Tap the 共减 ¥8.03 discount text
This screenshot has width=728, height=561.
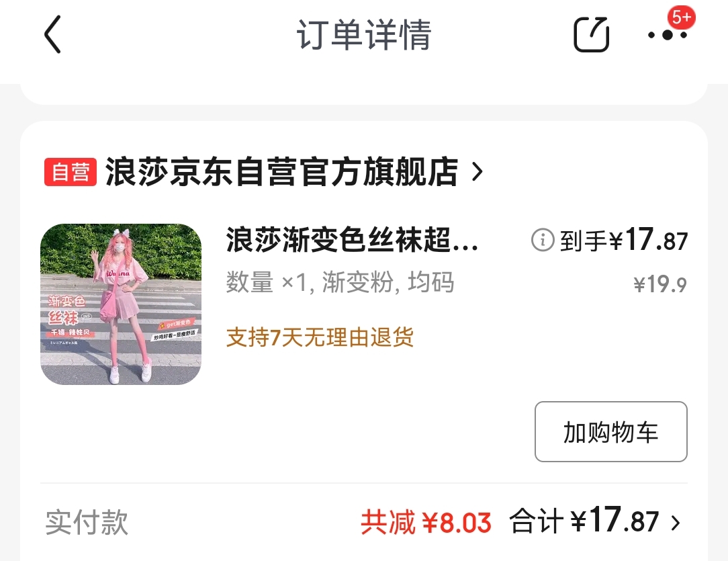(426, 523)
